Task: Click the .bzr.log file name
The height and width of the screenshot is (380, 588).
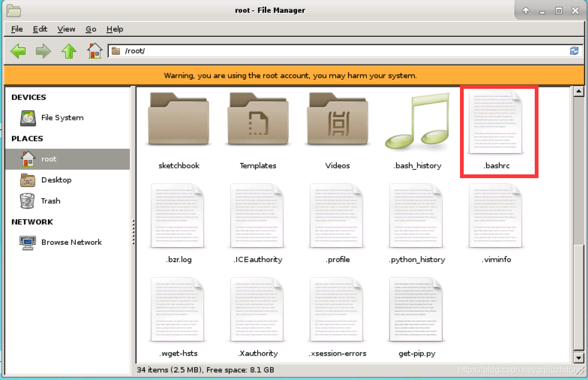Action: point(179,259)
